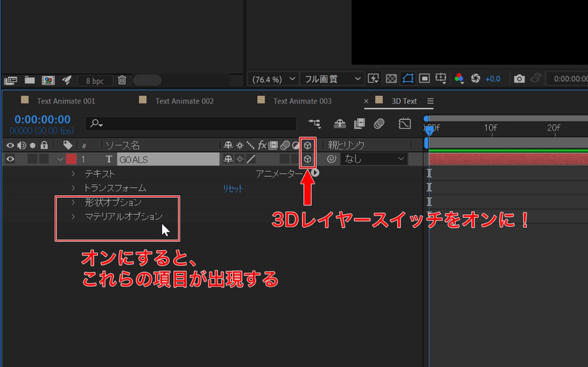The height and width of the screenshot is (367, 588).
Task: Take a snapshot with the camera icon
Action: point(519,79)
